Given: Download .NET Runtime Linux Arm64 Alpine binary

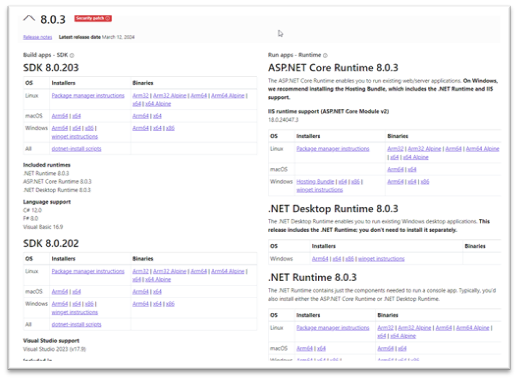Looking at the screenshot, I should tap(473, 328).
